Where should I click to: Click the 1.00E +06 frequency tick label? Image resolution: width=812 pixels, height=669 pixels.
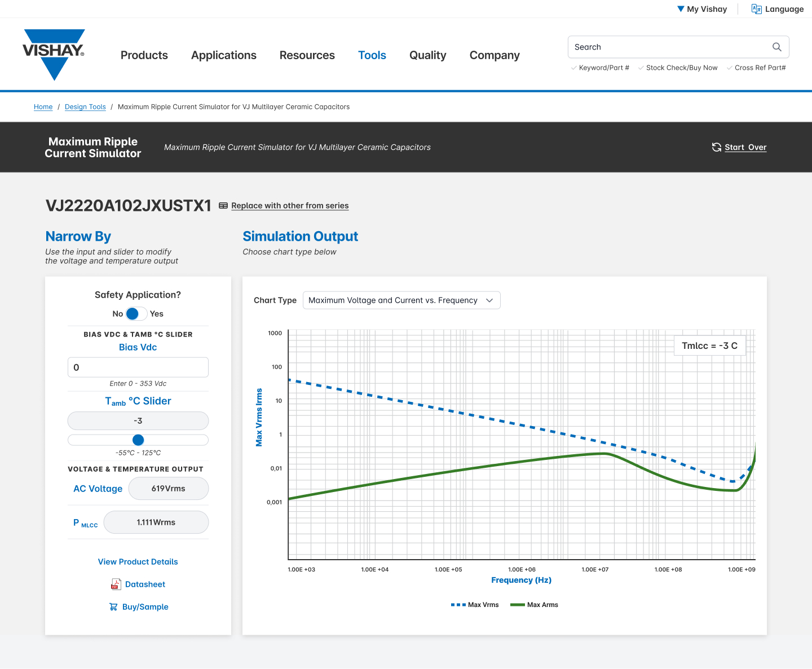point(522,570)
